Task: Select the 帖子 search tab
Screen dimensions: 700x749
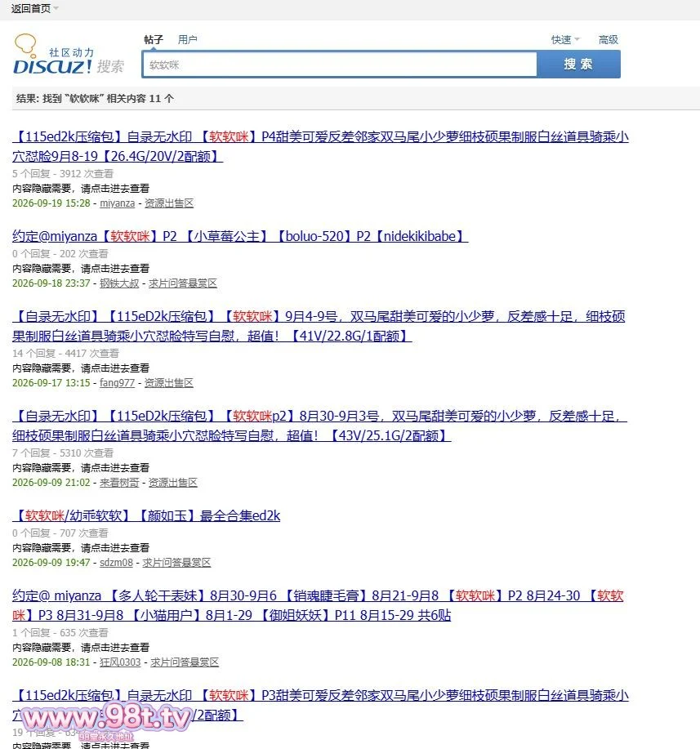Action: pyautogui.click(x=154, y=40)
